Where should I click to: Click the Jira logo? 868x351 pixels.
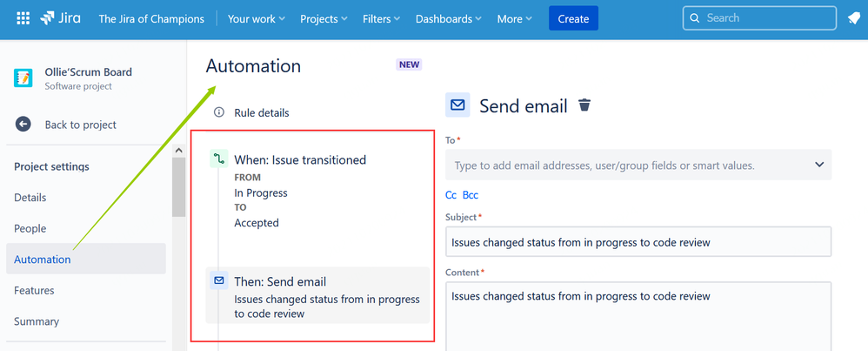tap(60, 18)
